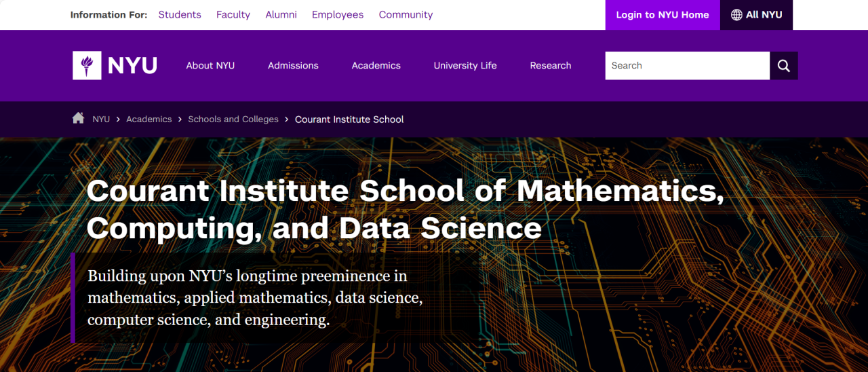Go to Academics breadcrumb link
Screen dimensions: 868x372
[x=149, y=119]
